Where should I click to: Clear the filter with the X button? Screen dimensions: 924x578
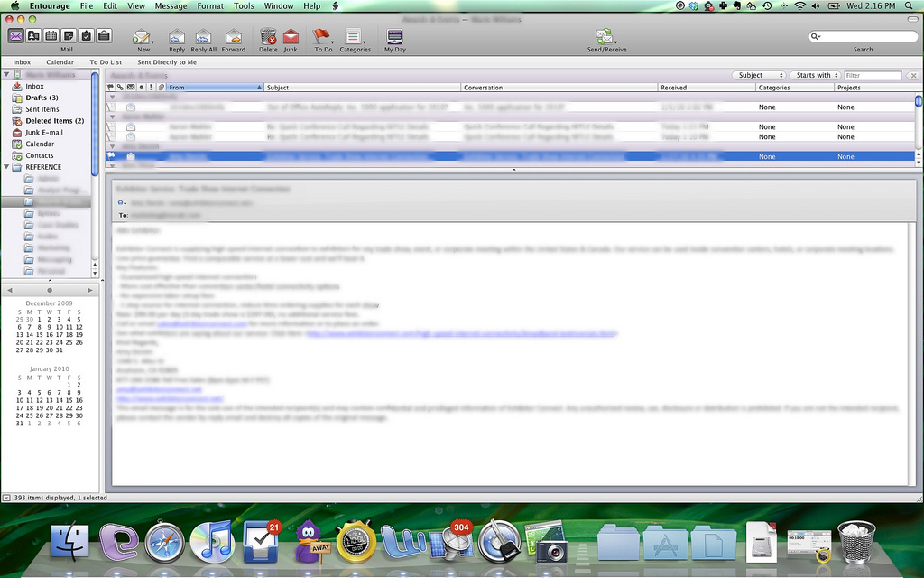click(x=913, y=76)
